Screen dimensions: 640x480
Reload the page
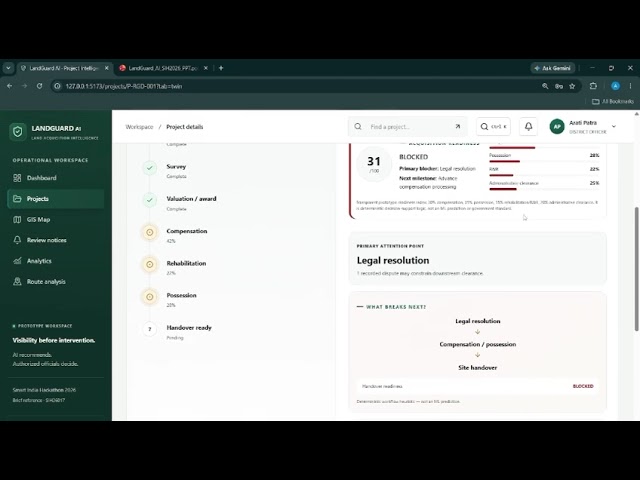(39, 86)
